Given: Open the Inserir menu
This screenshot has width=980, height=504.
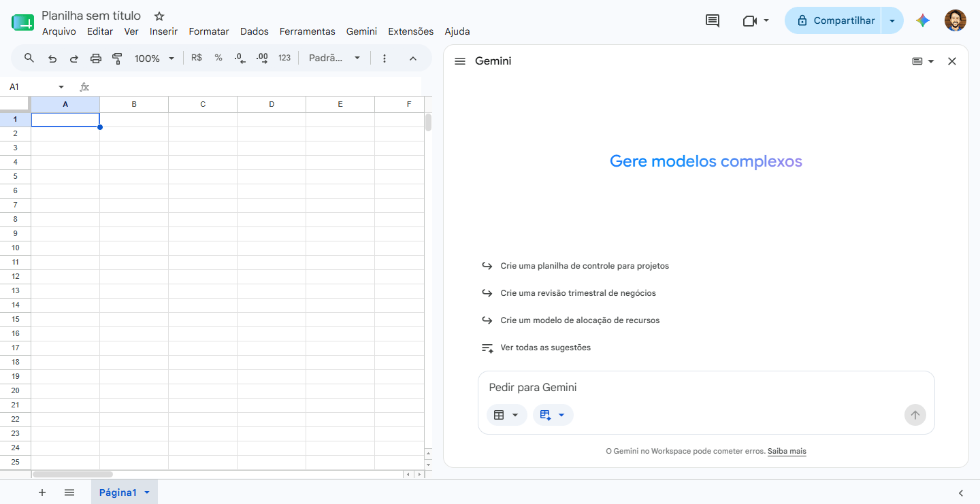Looking at the screenshot, I should click(163, 31).
